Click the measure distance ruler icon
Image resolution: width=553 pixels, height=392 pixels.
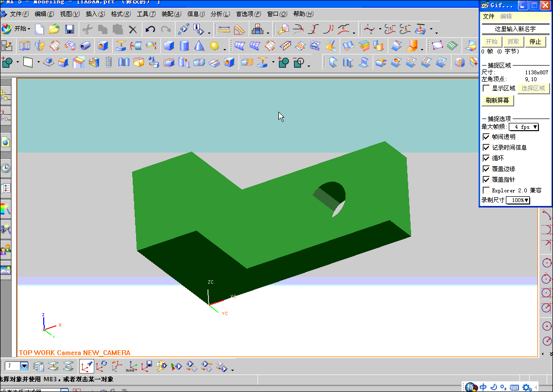click(x=225, y=30)
